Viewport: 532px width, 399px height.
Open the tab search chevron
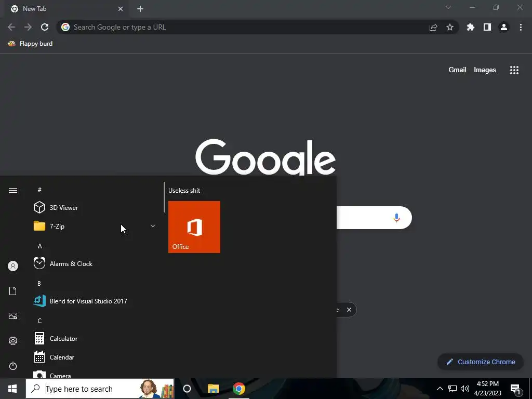pyautogui.click(x=448, y=7)
